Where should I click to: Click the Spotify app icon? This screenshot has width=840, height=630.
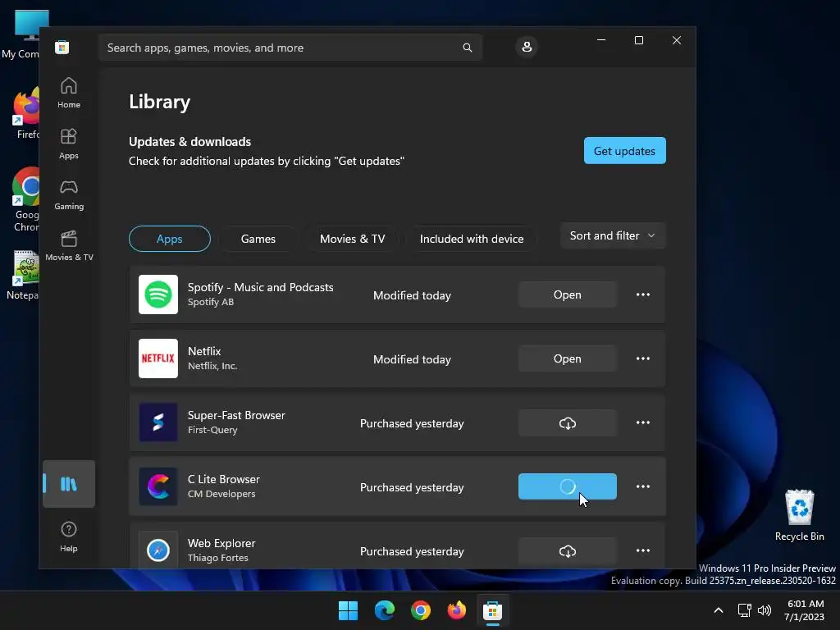pos(158,294)
